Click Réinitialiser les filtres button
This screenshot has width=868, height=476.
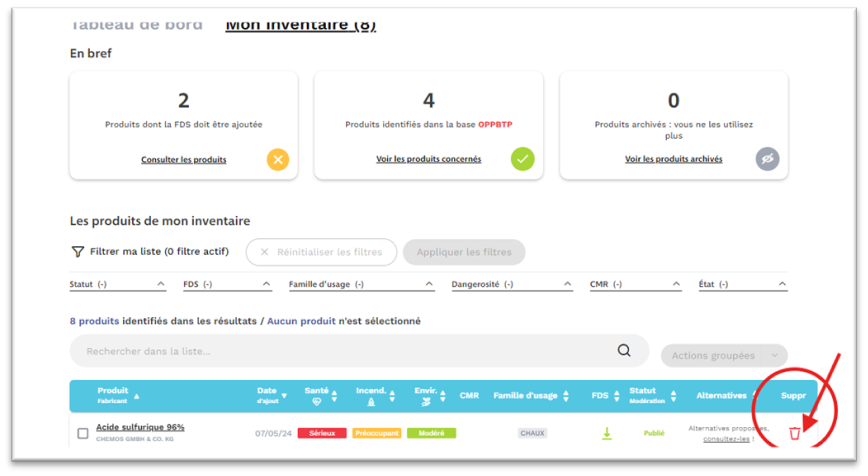click(321, 252)
